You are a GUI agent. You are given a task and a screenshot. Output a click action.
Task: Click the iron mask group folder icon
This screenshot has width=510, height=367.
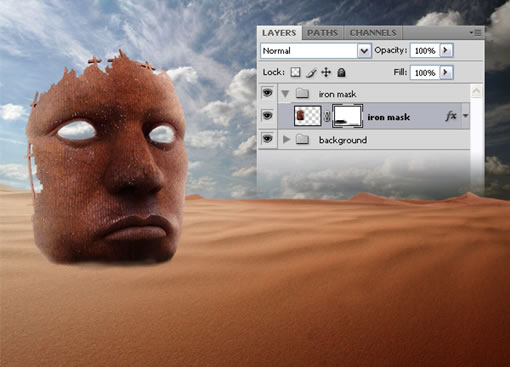coord(302,93)
